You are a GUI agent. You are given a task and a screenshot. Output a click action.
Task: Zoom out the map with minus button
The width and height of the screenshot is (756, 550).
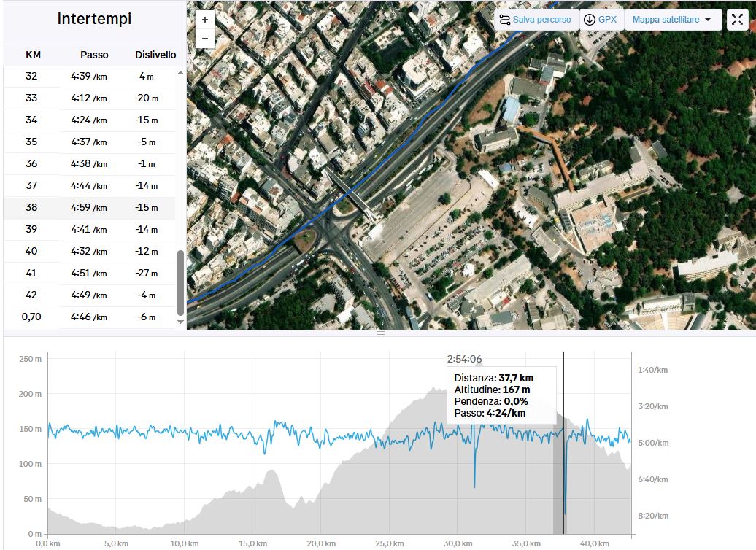tap(205, 39)
